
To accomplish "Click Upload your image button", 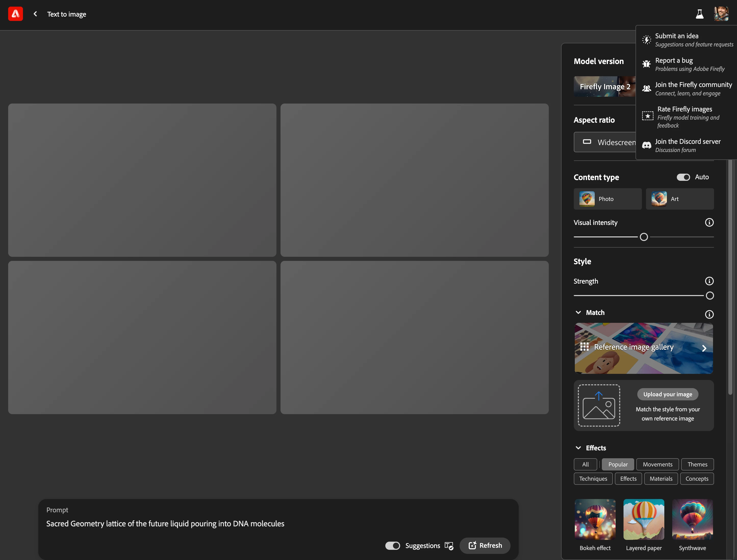I will click(x=667, y=394).
